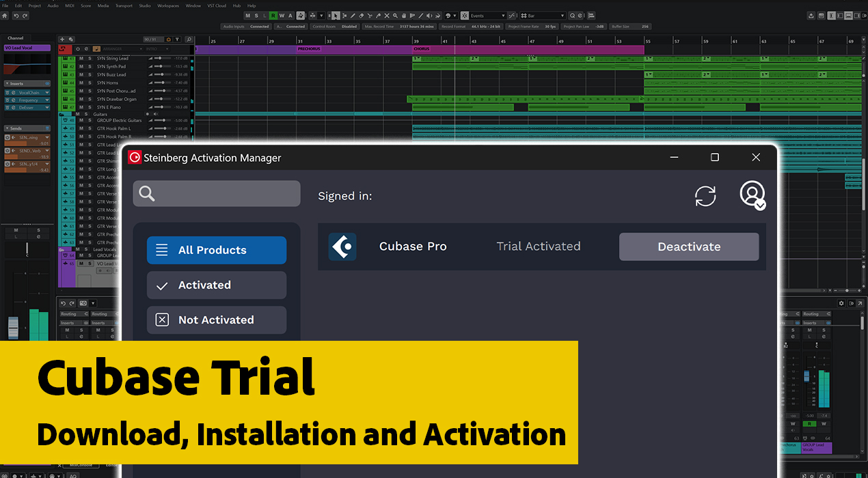
Task: Toggle global Read automation R button
Action: tap(273, 16)
